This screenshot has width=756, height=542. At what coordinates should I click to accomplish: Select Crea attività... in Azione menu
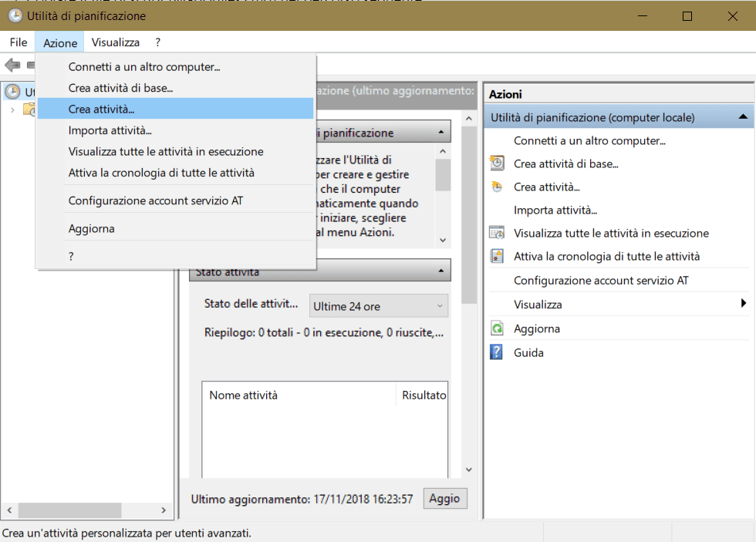pos(101,109)
